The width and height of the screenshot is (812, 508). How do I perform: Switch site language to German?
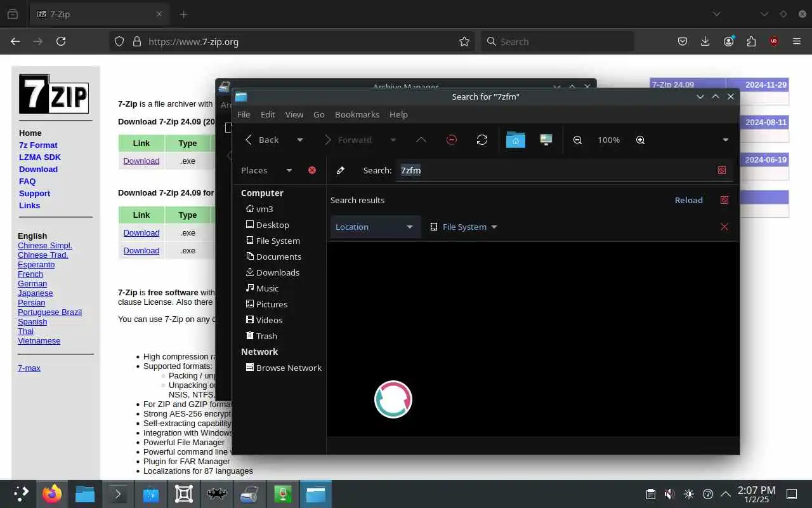(32, 283)
